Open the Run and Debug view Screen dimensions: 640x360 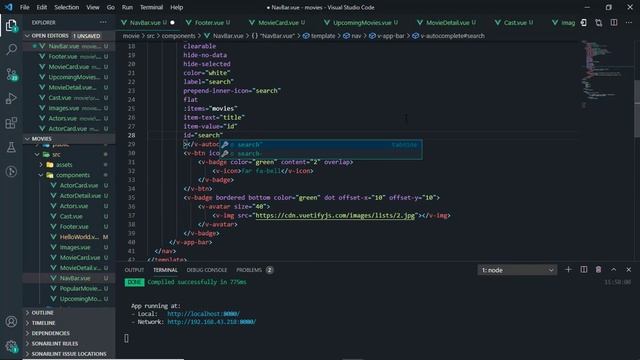tap(11, 98)
